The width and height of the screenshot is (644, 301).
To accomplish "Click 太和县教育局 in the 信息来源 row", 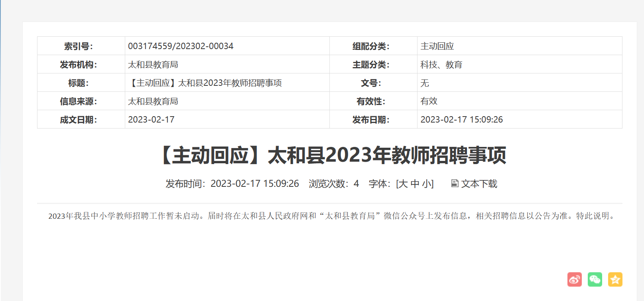I will (153, 101).
